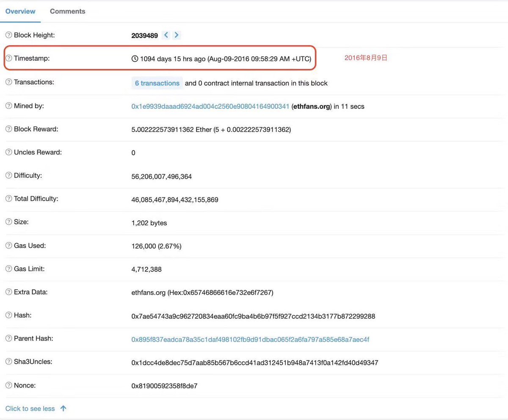Click the help icon beside Uncles Reward

(x=8, y=152)
